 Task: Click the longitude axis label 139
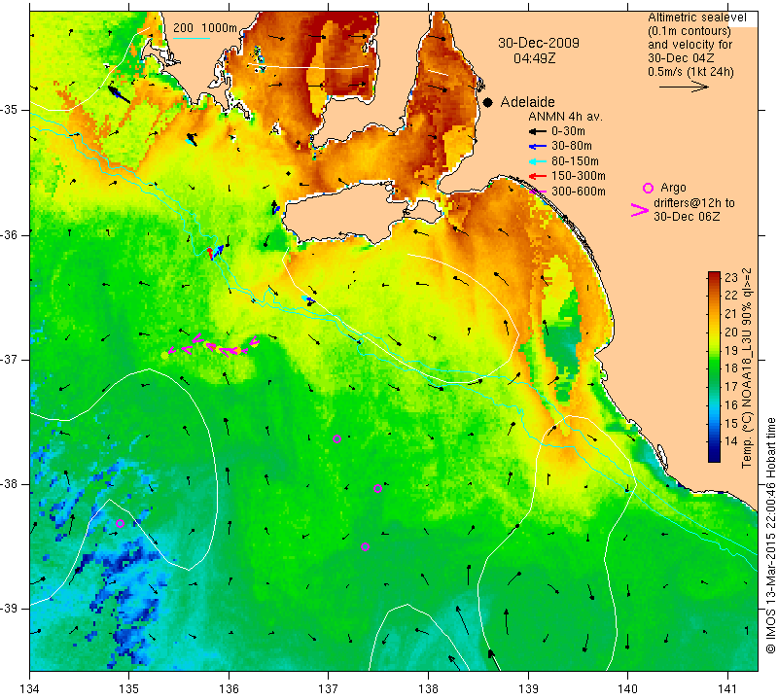tap(528, 689)
